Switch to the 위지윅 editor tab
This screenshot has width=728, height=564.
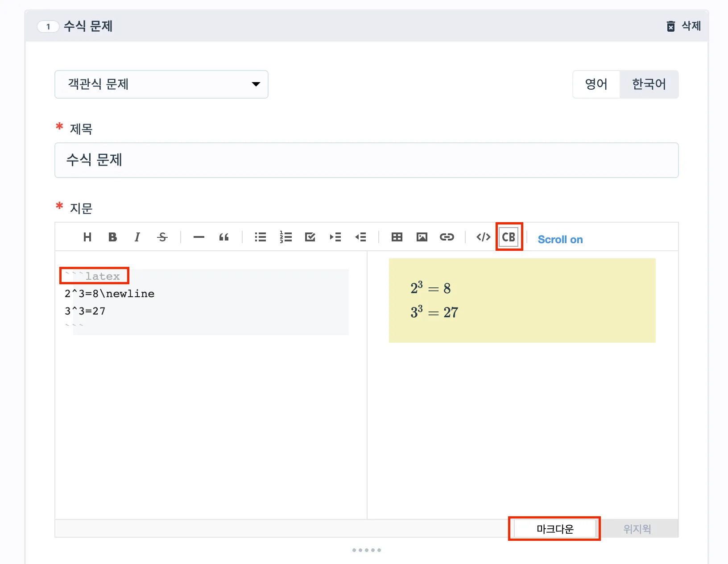click(637, 529)
